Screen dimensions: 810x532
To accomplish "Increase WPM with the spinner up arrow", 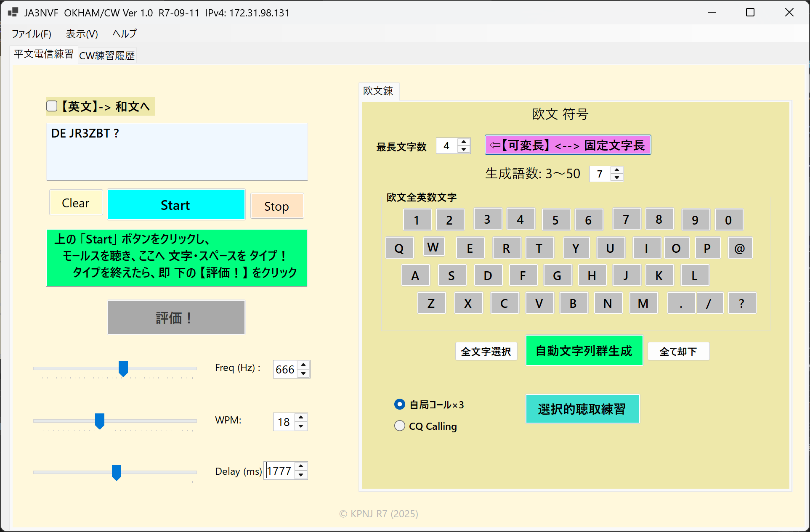I will click(301, 418).
